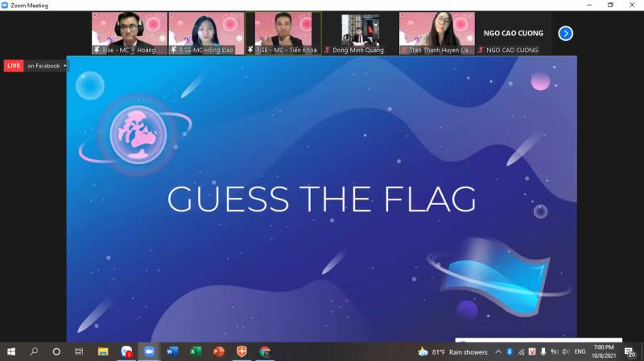Open File Explorer from the taskbar
644x361 pixels.
coord(103,351)
